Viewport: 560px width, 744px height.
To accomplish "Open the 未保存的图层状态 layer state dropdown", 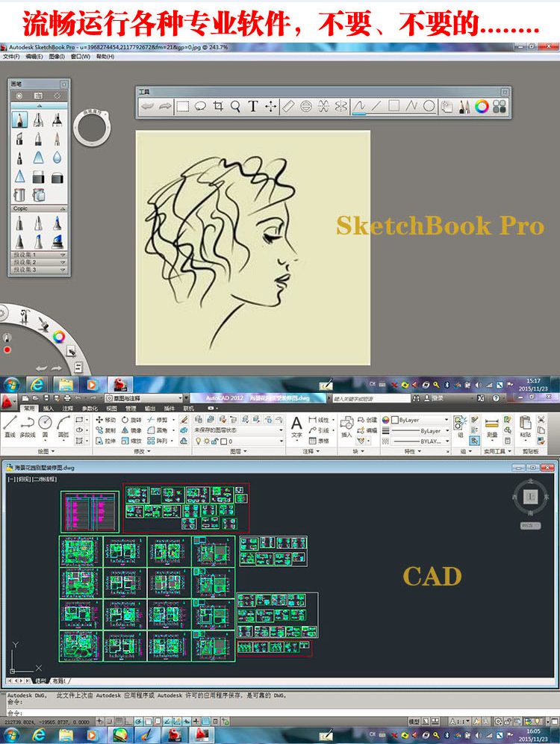I will click(238, 430).
